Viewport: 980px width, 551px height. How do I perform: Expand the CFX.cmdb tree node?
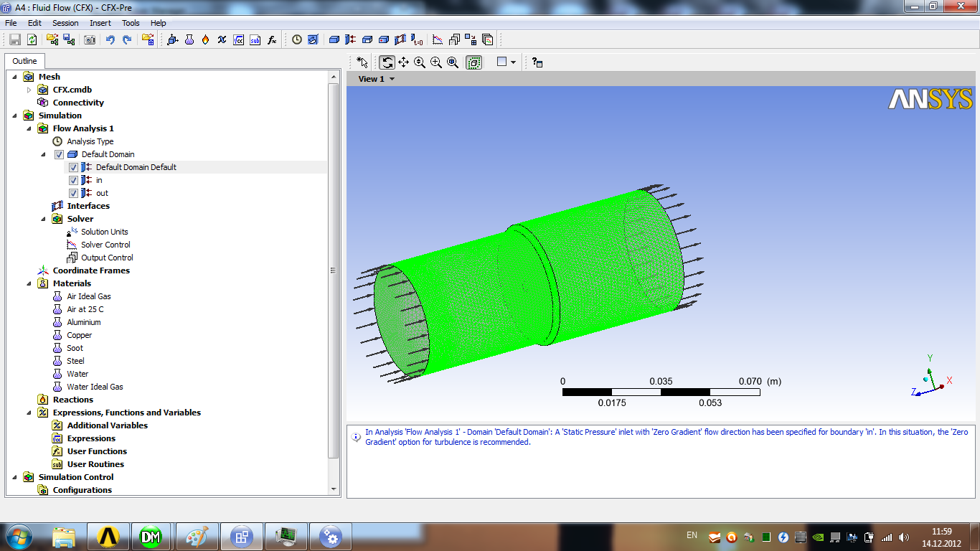pos(29,90)
